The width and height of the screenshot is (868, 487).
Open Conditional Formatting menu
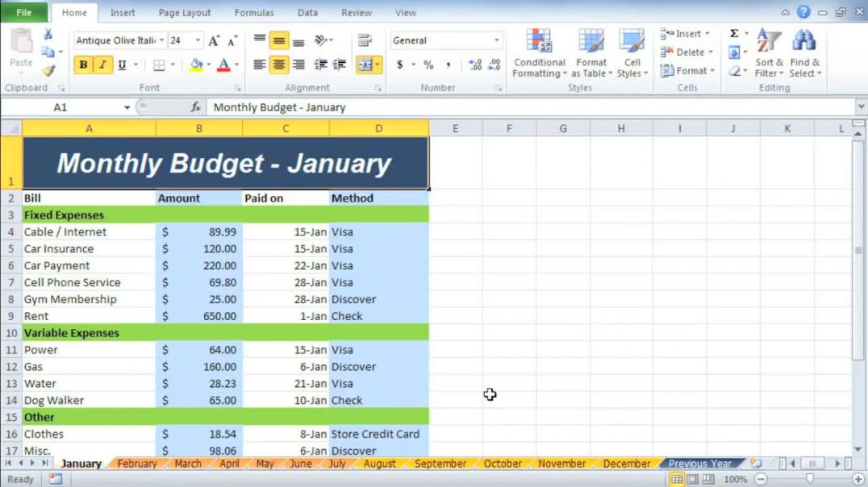(x=539, y=53)
